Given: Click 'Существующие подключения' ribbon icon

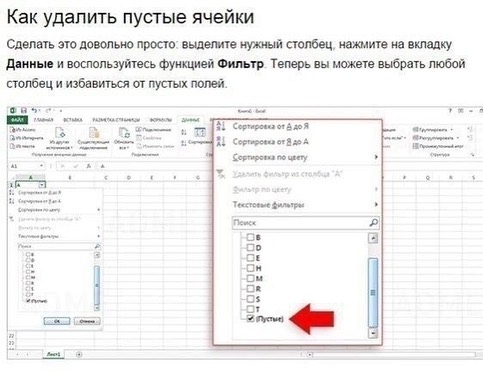Looking at the screenshot, I should [x=94, y=133].
